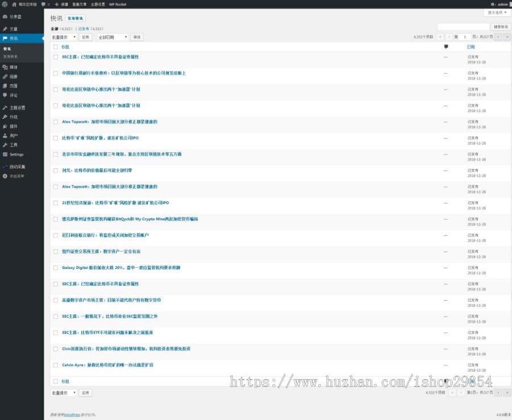Open the comments bubble in admin bar
Image resolution: width=512 pixels, height=420 pixels.
point(44,4)
